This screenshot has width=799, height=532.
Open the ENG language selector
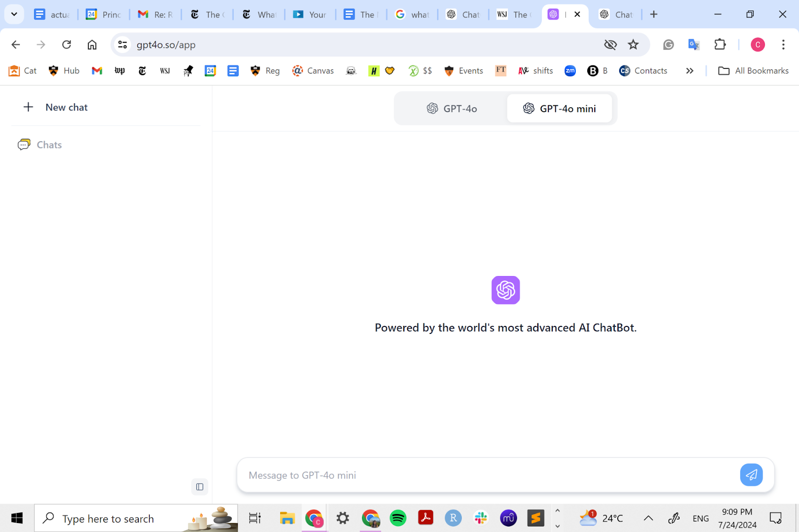point(701,519)
